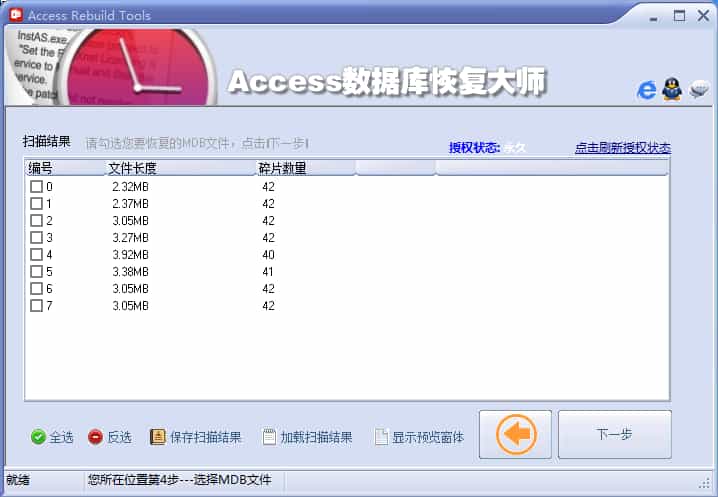Click the red 反选 minus icon
The height and width of the screenshot is (497, 718).
click(95, 437)
